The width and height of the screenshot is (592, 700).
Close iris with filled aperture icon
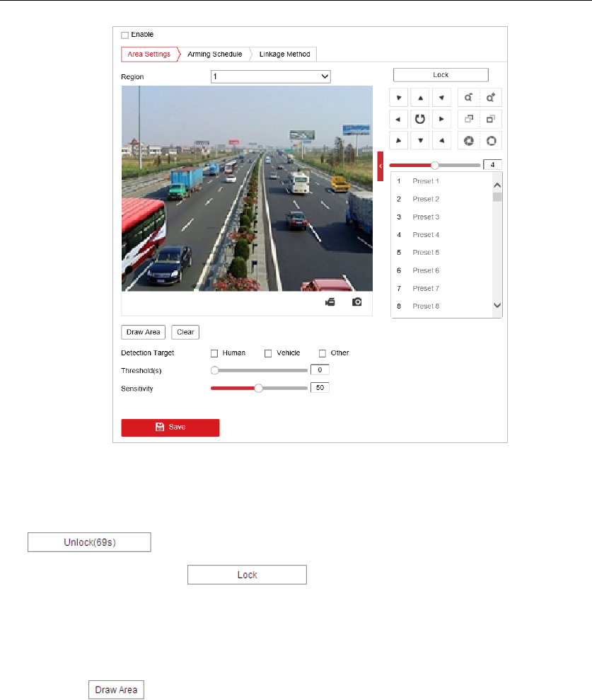coord(468,141)
